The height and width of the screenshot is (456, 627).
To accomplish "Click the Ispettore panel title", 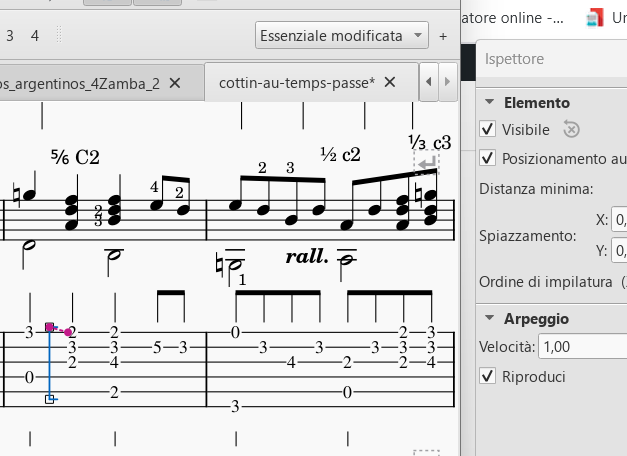I will click(x=514, y=59).
